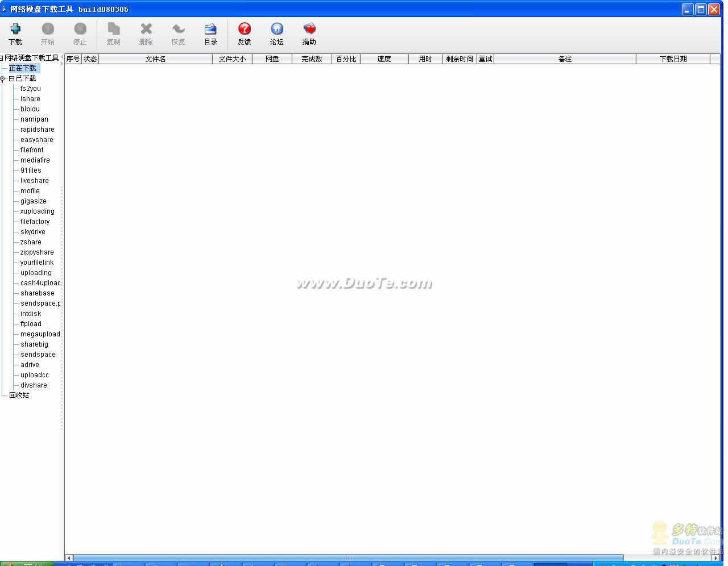Select namipan in the tree
This screenshot has width=728, height=566.
point(34,119)
